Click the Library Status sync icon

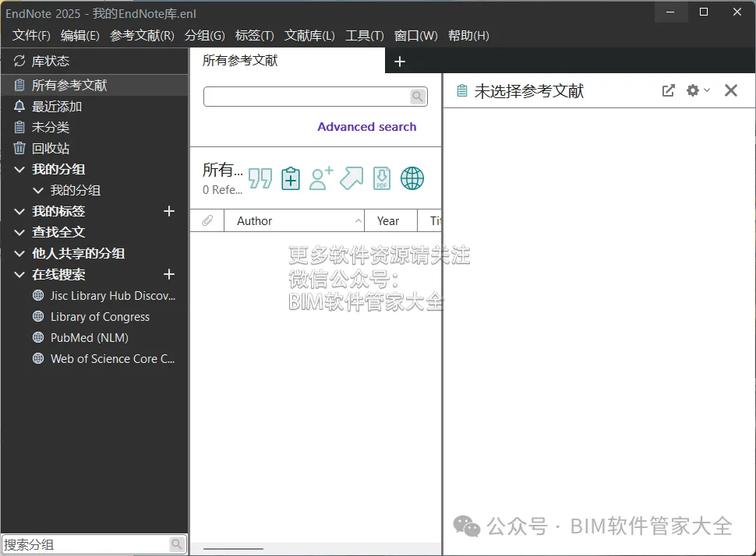click(19, 62)
